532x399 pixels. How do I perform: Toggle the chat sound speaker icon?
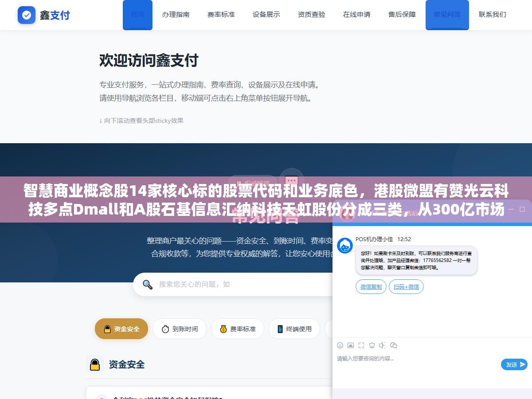coord(383,345)
